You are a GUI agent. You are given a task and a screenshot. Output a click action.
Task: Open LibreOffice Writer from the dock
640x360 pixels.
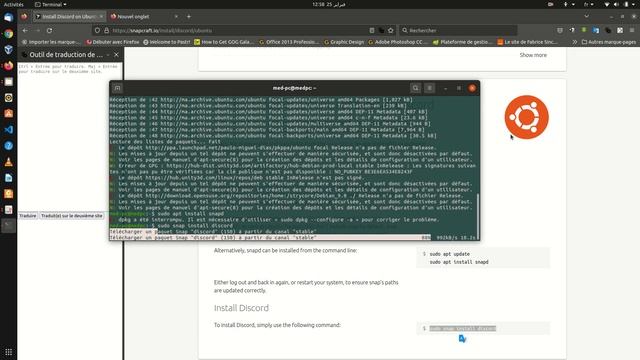[x=9, y=178]
